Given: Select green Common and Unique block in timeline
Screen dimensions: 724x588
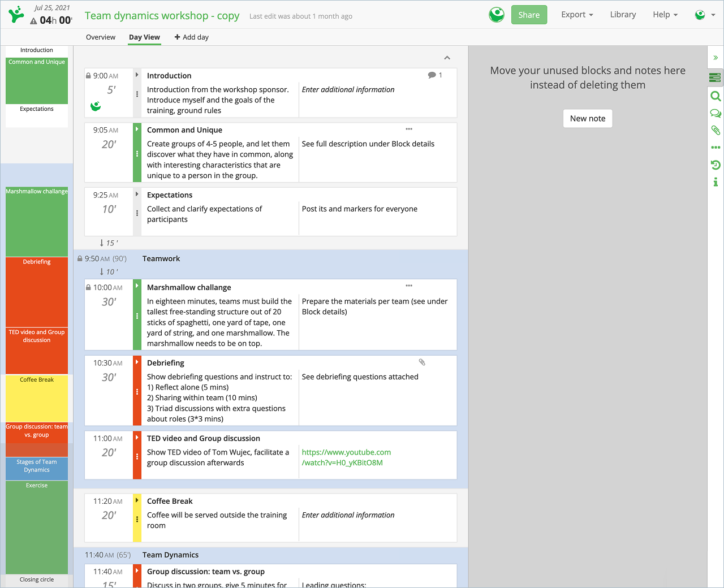Looking at the screenshot, I should click(37, 80).
